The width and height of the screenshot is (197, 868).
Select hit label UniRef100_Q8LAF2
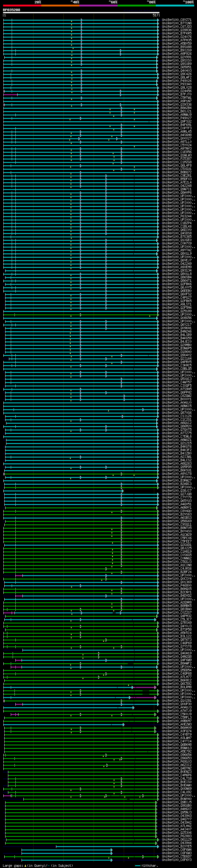(x=177, y=78)
